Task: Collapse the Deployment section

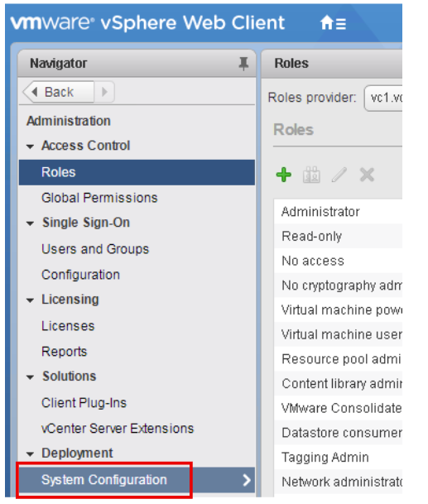Action: pyautogui.click(x=30, y=454)
